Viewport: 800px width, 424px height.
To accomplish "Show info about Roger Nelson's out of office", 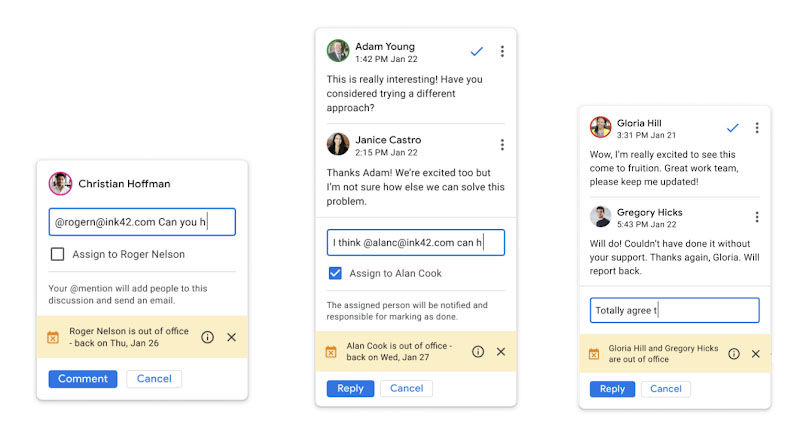I will coord(207,338).
